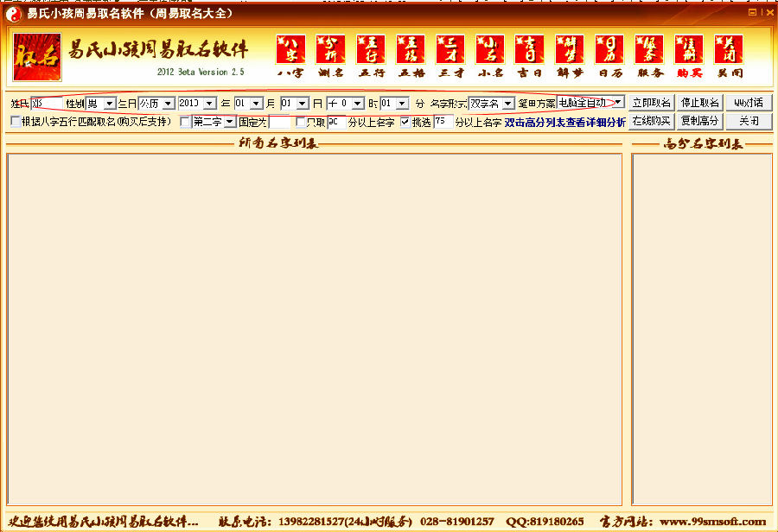Toggle the 挑选 75 分以上名字 checkbox

[x=405, y=123]
